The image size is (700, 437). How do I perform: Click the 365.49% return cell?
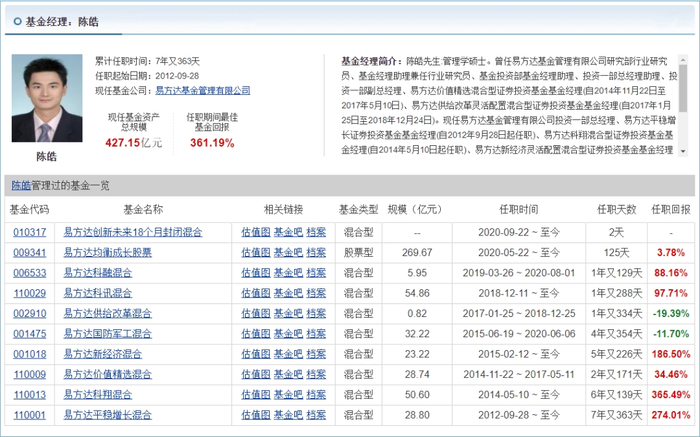click(x=671, y=395)
